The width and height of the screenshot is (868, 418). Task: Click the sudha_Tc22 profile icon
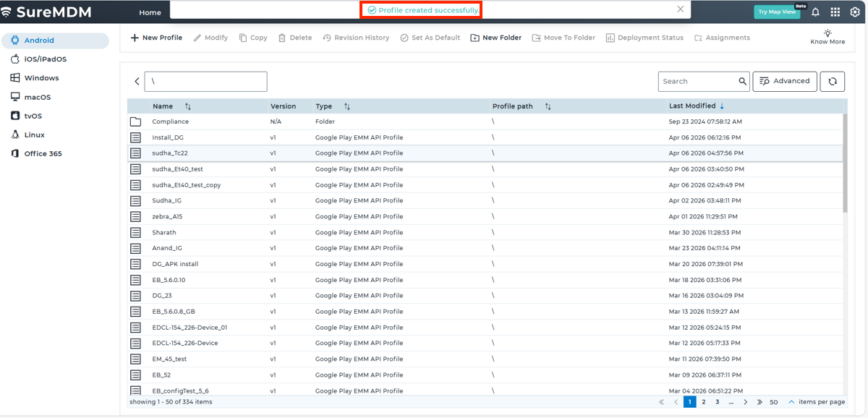tap(135, 153)
